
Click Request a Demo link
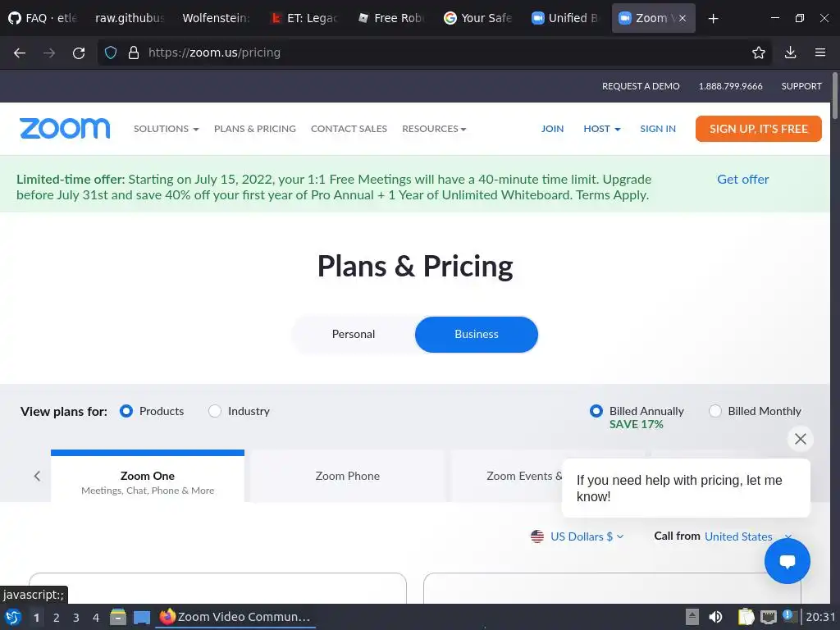coord(641,86)
